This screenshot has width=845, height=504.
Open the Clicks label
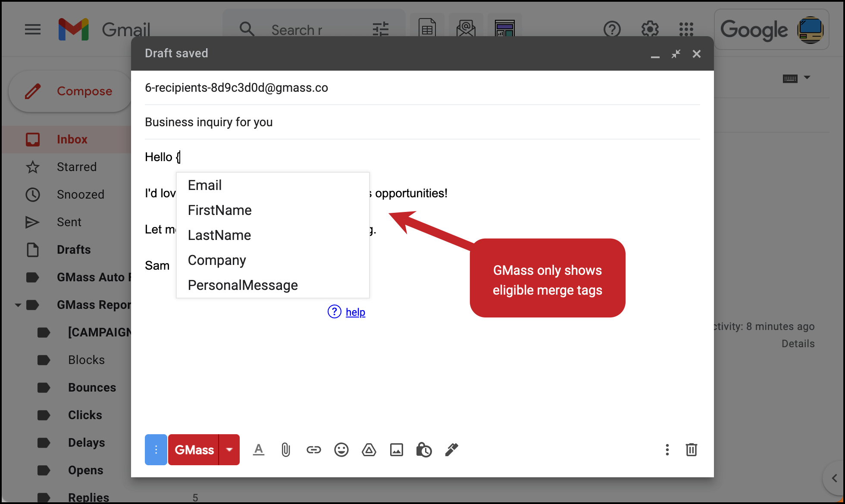point(67,415)
